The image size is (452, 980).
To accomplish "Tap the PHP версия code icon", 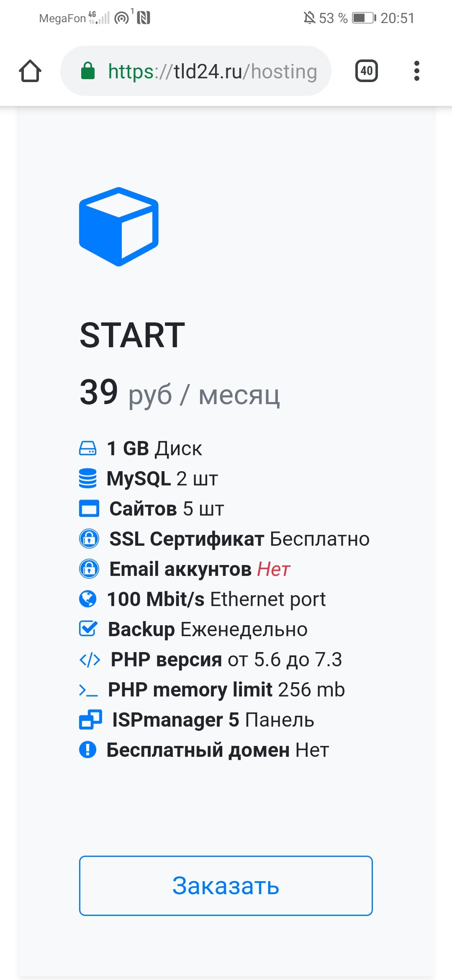I will [x=90, y=660].
